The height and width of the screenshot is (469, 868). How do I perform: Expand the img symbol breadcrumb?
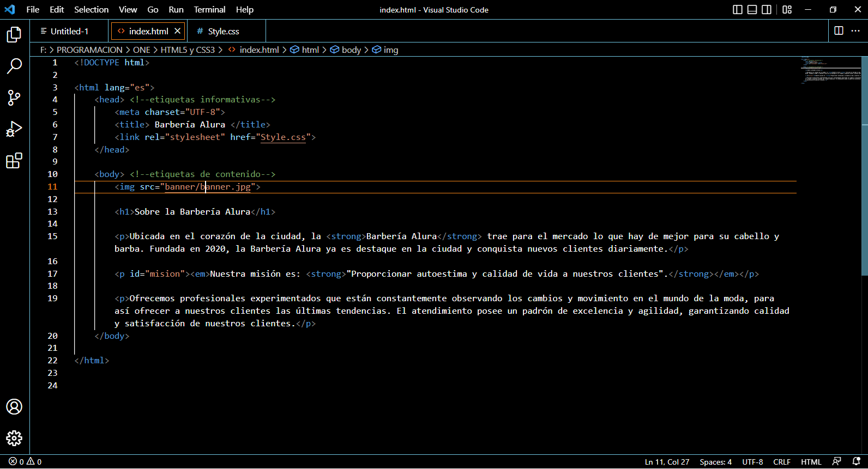coord(385,50)
